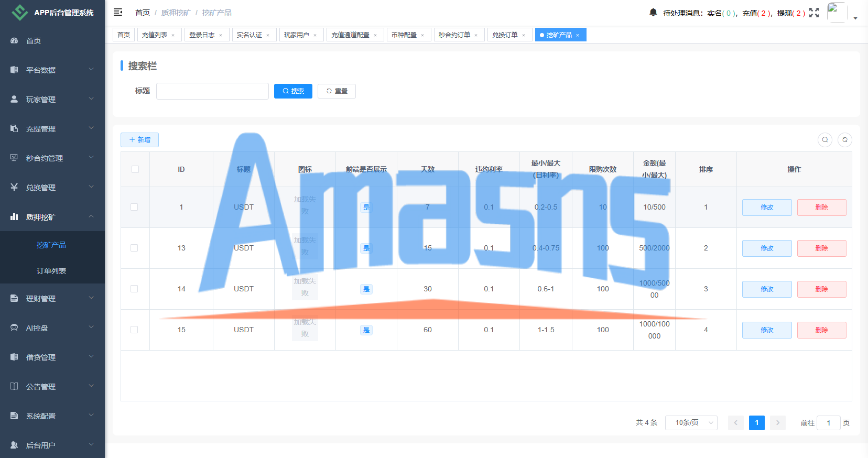The width and height of the screenshot is (868, 458).
Task: Click the 公告管理 book icon in sidebar
Action: [x=14, y=386]
